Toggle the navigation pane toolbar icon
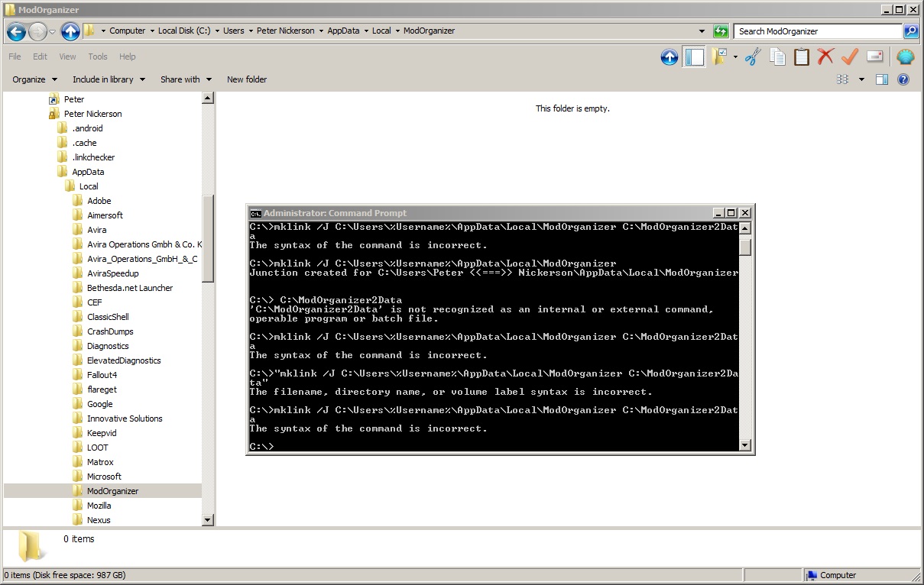Viewport: 924px width, 585px height. [694, 57]
